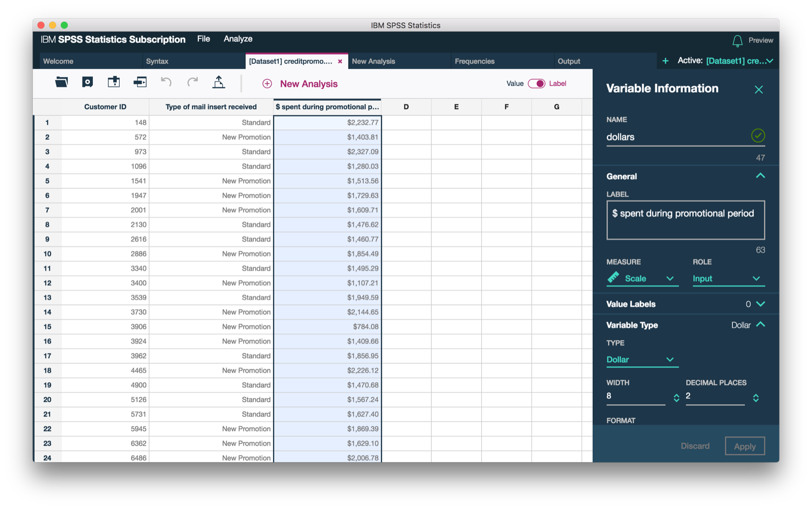
Task: Switch to the Welcome tab
Action: coord(91,61)
